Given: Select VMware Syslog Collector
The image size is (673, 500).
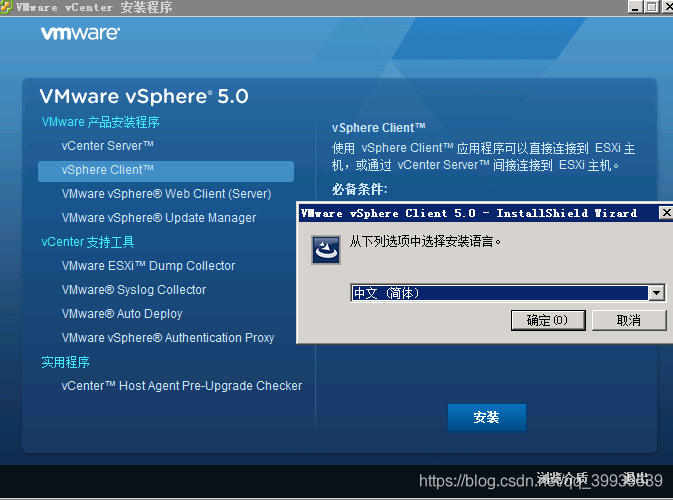Looking at the screenshot, I should (134, 290).
